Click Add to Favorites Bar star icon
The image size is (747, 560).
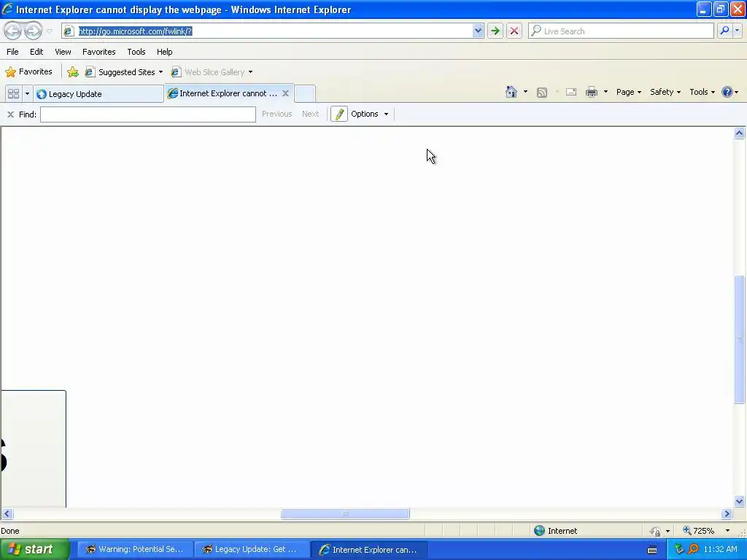point(73,72)
